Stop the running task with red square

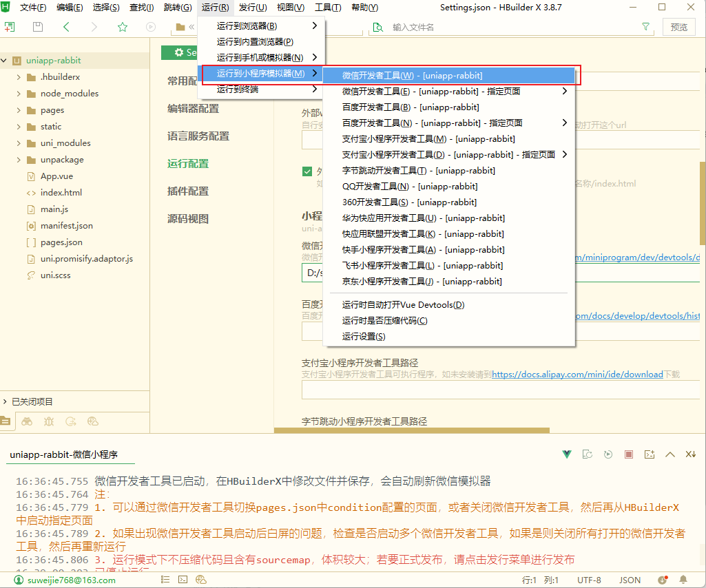[x=629, y=454]
